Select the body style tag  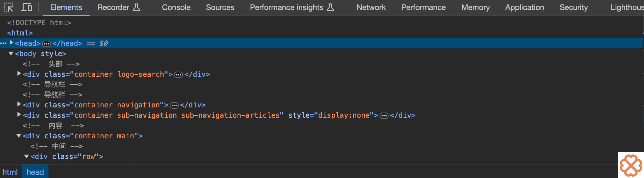click(41, 54)
